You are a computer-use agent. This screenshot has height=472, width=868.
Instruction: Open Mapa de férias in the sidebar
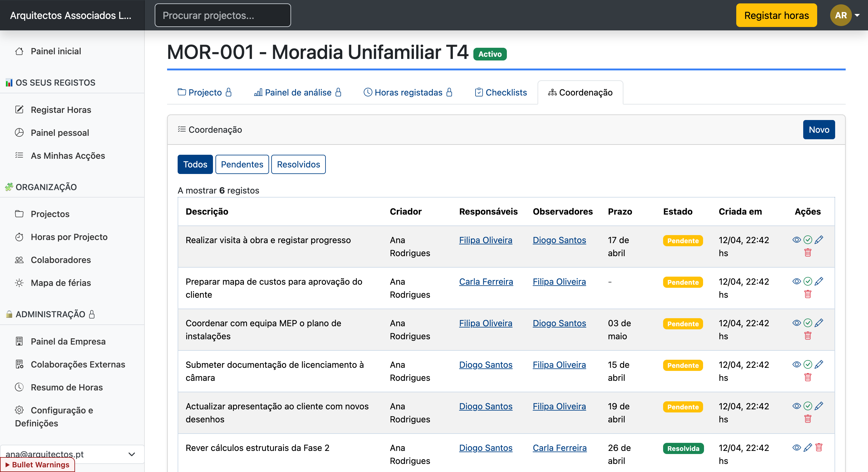61,283
